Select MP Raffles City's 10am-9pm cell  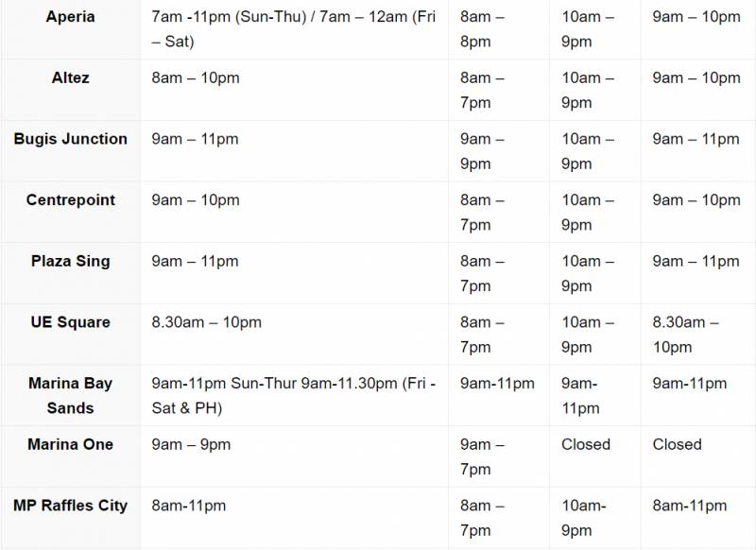[x=584, y=518]
